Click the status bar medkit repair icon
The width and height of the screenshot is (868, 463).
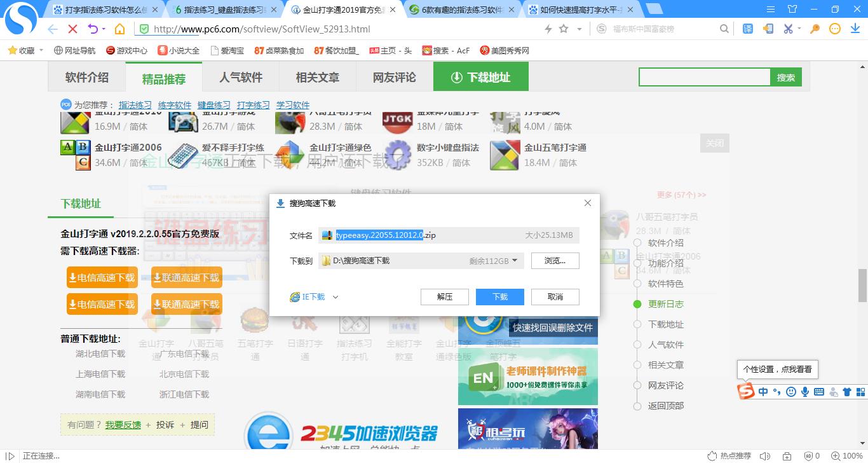(787, 456)
